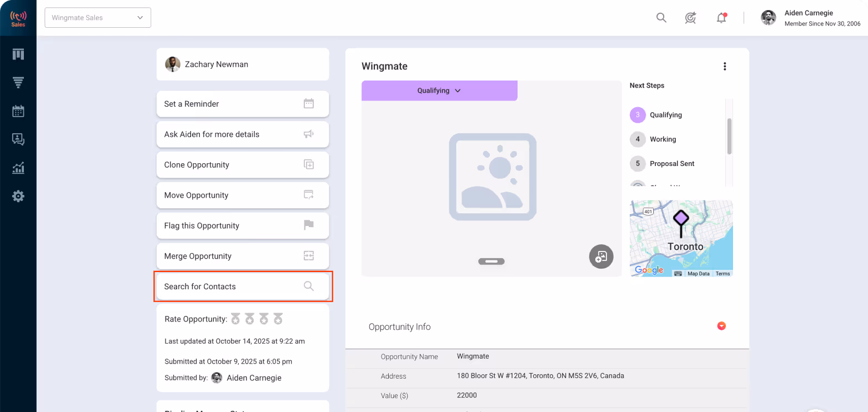Click the search magnifier in top bar
The width and height of the screenshot is (868, 412).
coord(661,18)
